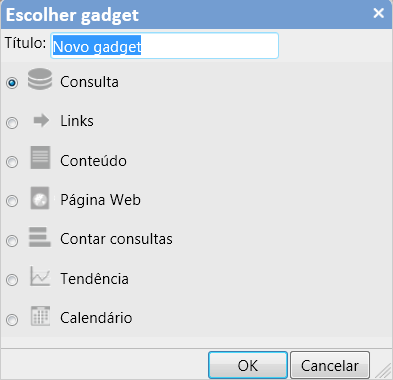Viewport: 393px width, 380px height.
Task: Click the Cancelar button
Action: click(x=330, y=365)
